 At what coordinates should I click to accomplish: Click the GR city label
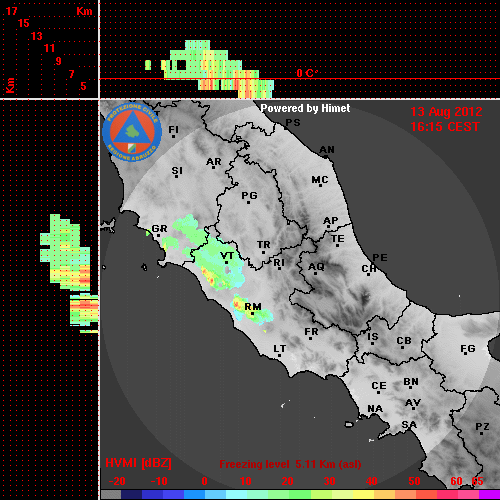pos(159,229)
